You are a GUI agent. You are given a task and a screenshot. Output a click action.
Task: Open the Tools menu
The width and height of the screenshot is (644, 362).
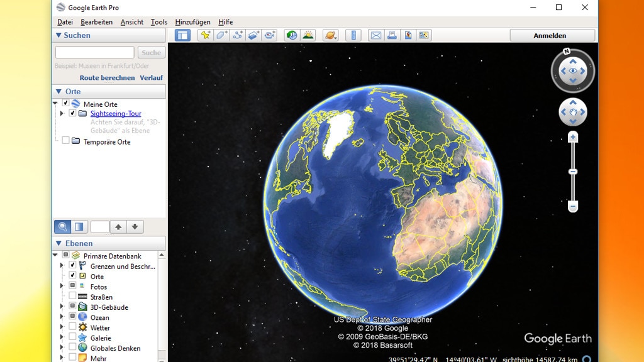158,21
